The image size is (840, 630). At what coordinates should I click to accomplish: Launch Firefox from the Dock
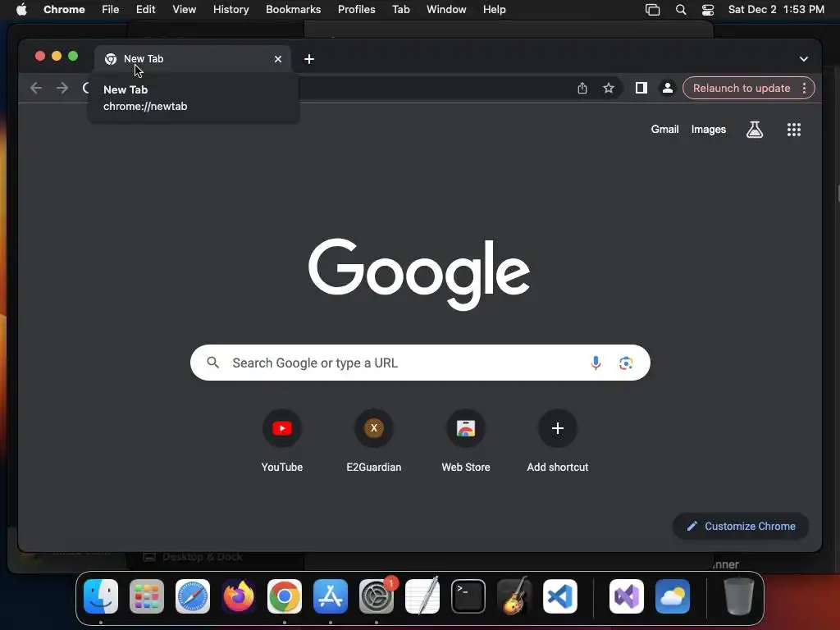point(239,596)
